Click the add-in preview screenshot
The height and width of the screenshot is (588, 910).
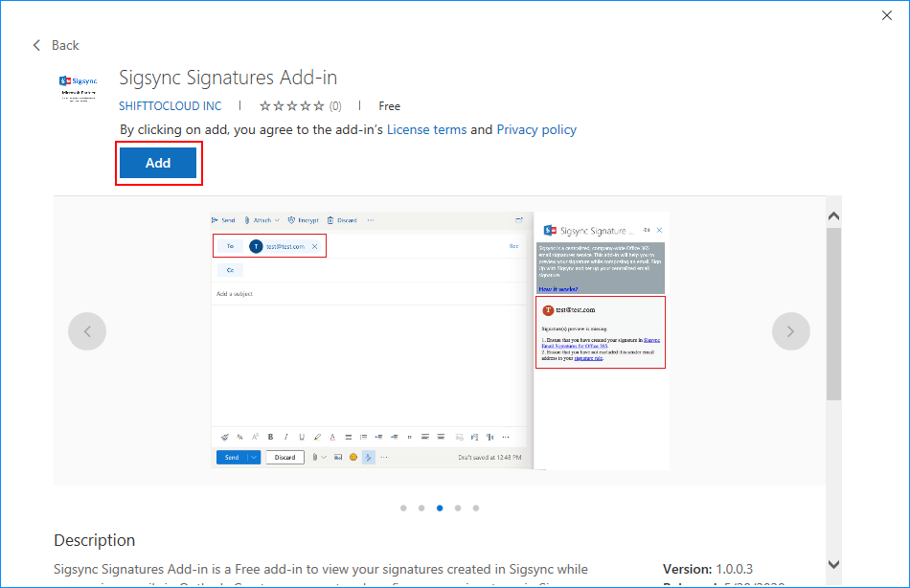[440, 340]
